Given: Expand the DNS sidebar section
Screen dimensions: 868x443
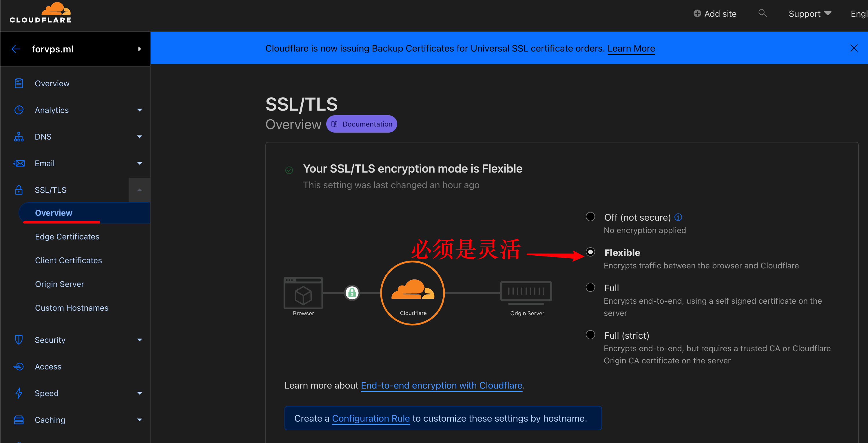Looking at the screenshot, I should tap(140, 137).
